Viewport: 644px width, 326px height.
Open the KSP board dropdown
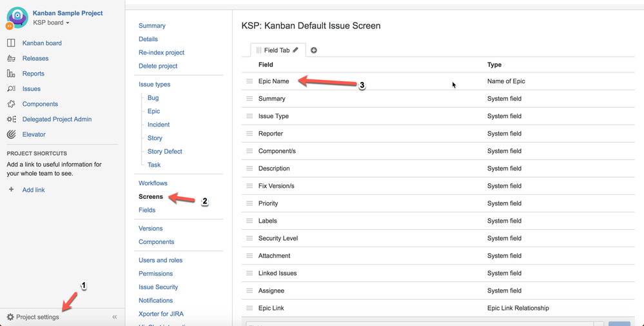51,23
